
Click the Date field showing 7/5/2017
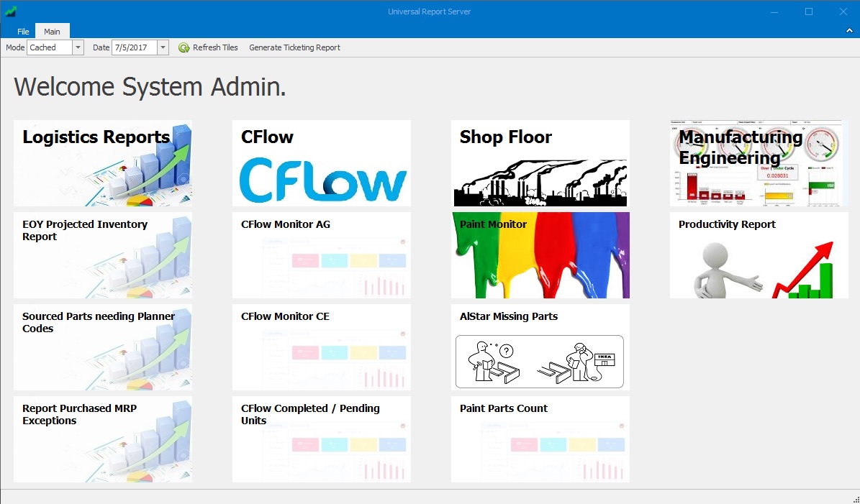[135, 47]
